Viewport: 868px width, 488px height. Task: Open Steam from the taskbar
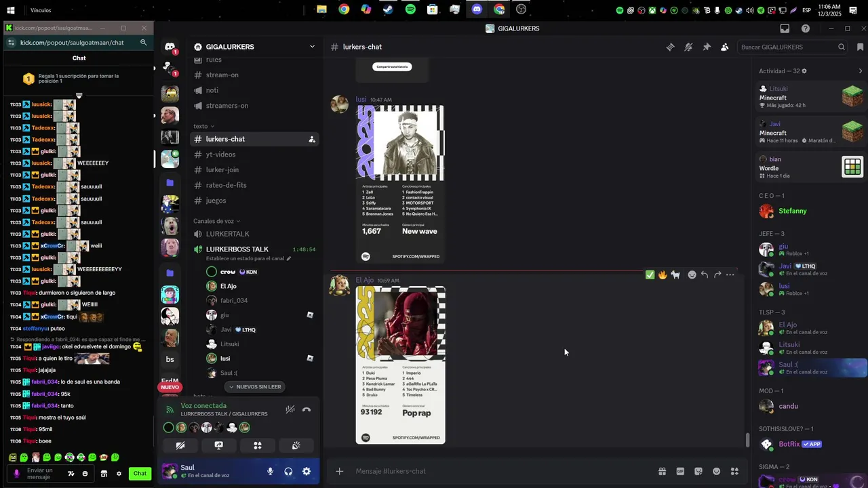(389, 9)
